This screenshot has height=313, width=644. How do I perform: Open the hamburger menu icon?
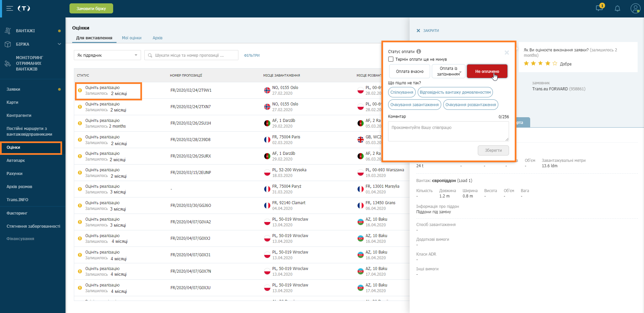click(x=10, y=8)
